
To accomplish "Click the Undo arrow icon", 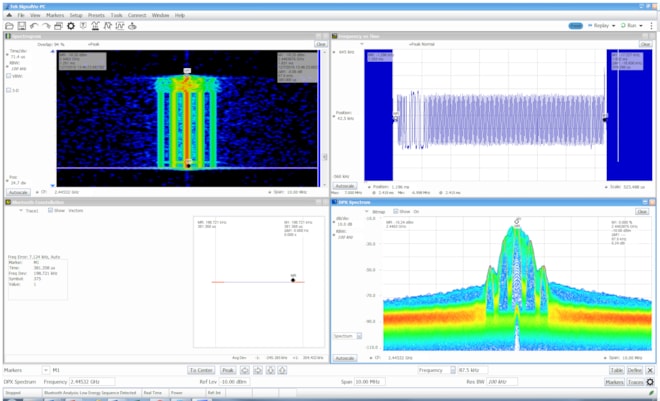I will coord(33,25).
